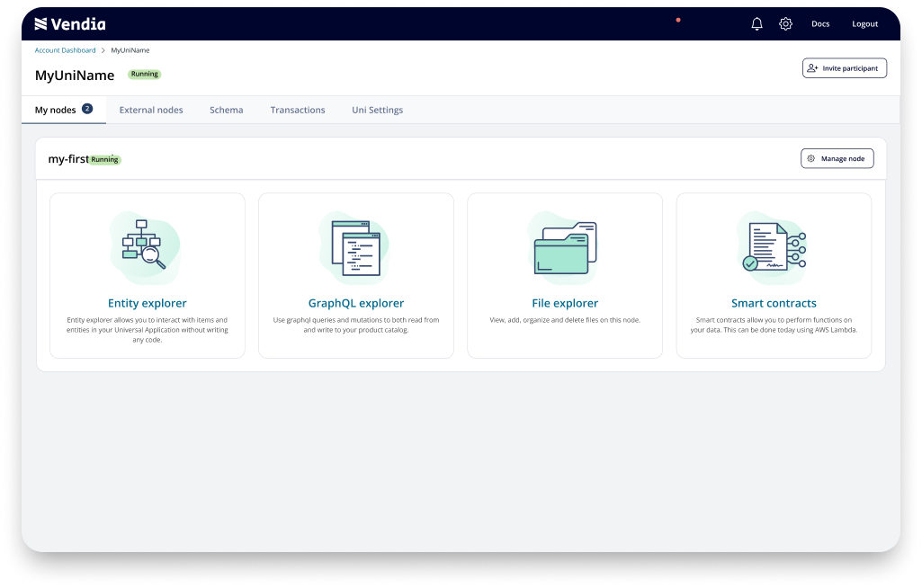922x588 pixels.
Task: Click the File explorer folder icon
Action: tap(565, 247)
